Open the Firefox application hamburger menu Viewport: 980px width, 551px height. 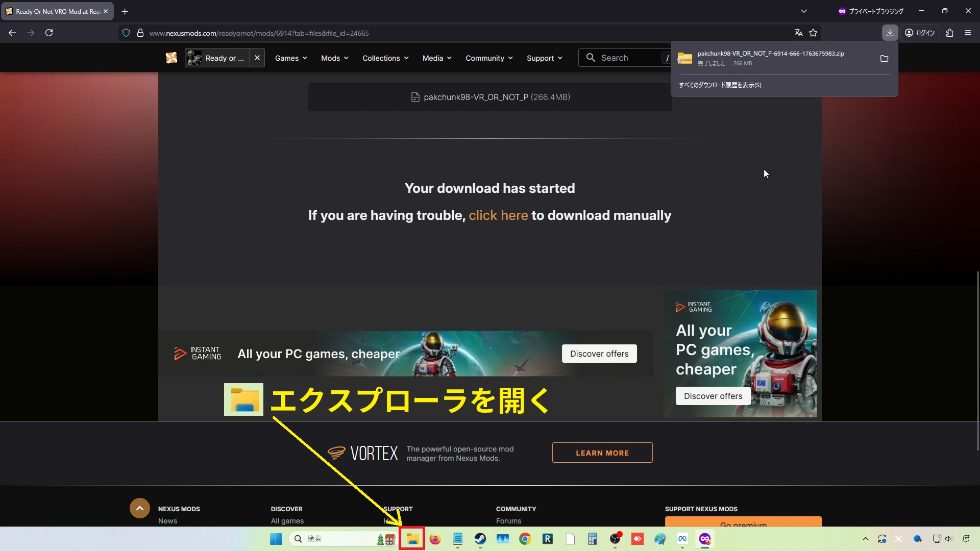(x=967, y=33)
